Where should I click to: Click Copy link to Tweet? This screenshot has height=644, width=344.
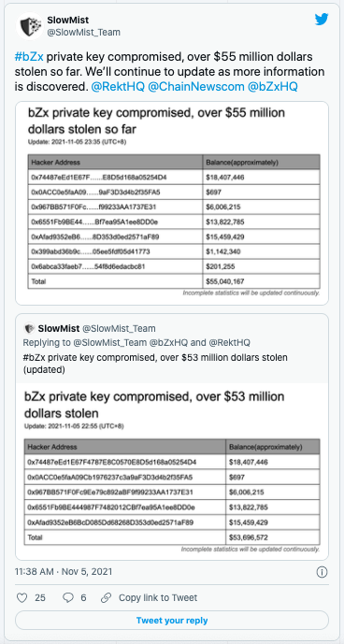pyautogui.click(x=158, y=597)
